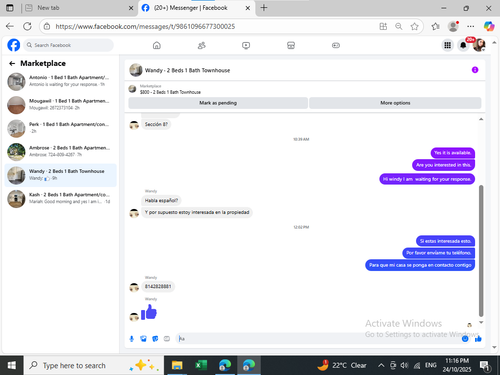This screenshot has height=375, width=500.
Task: Click the phone number message 8142828881
Action: tap(158, 286)
